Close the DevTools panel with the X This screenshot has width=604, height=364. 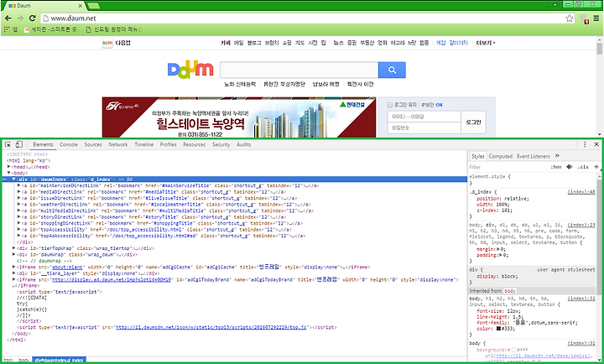click(596, 144)
